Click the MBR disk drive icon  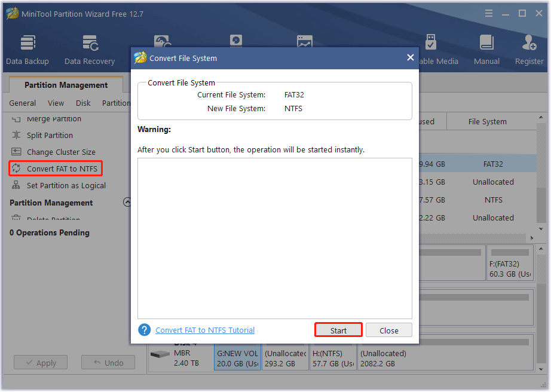160,354
